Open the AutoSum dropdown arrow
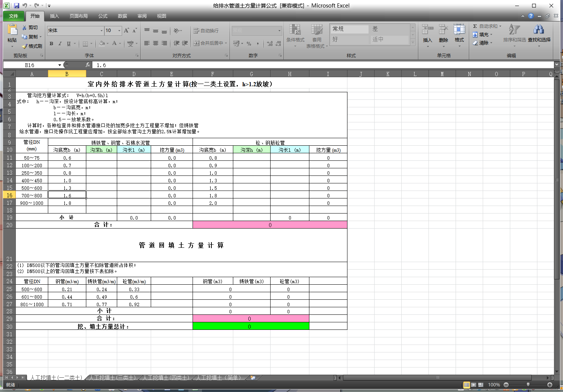This screenshot has width=563, height=392. point(500,26)
